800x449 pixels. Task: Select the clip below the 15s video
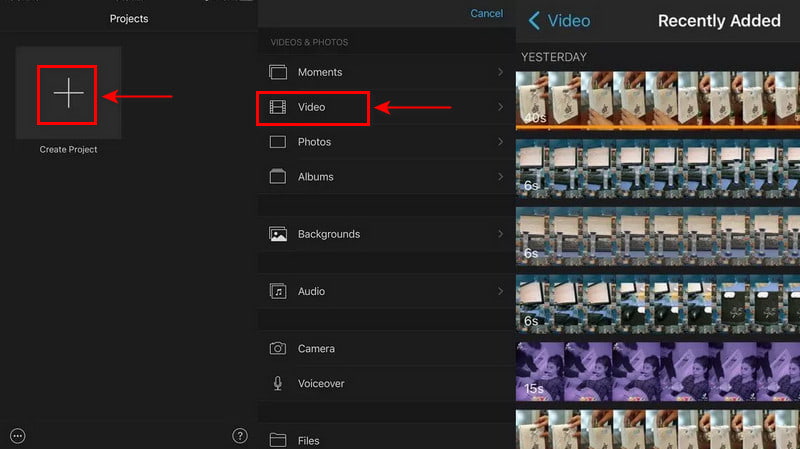658,429
